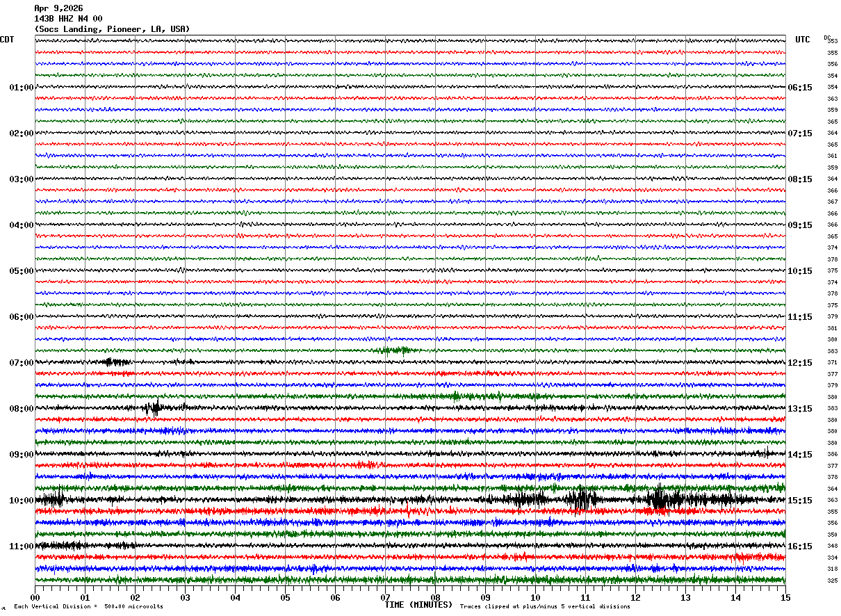Click the small green burst after minute 07 above the 07:00 trace
The height and width of the screenshot is (616, 841).
point(395,350)
